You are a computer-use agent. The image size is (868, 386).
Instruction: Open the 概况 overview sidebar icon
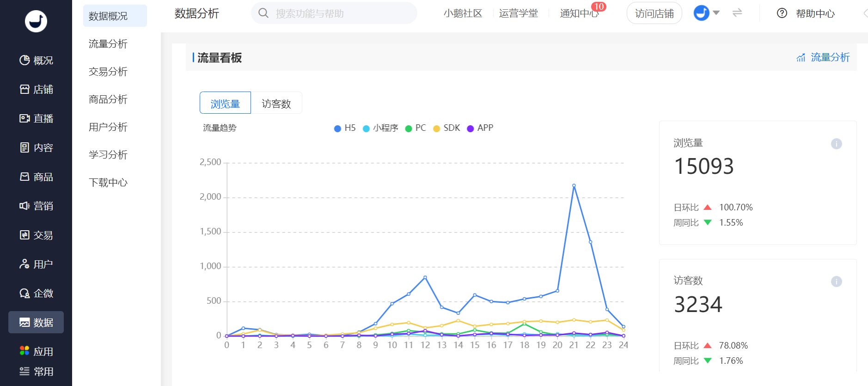coord(24,60)
